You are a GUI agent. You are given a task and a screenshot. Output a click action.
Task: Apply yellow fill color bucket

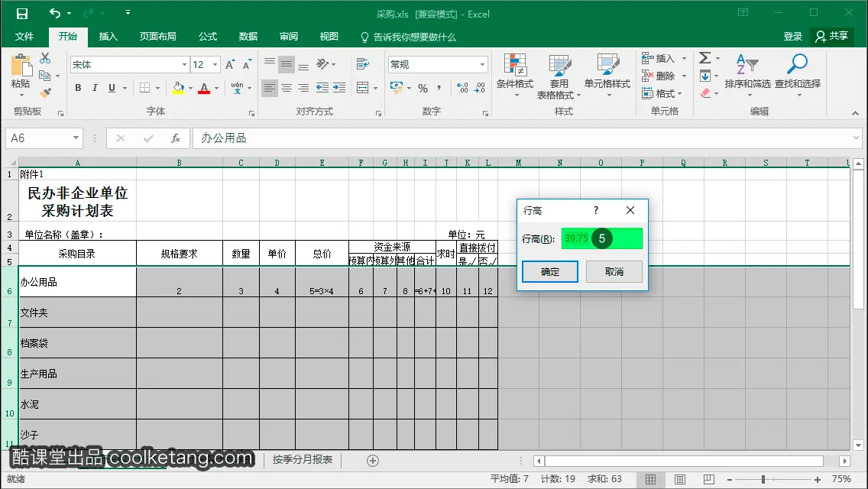(x=178, y=88)
